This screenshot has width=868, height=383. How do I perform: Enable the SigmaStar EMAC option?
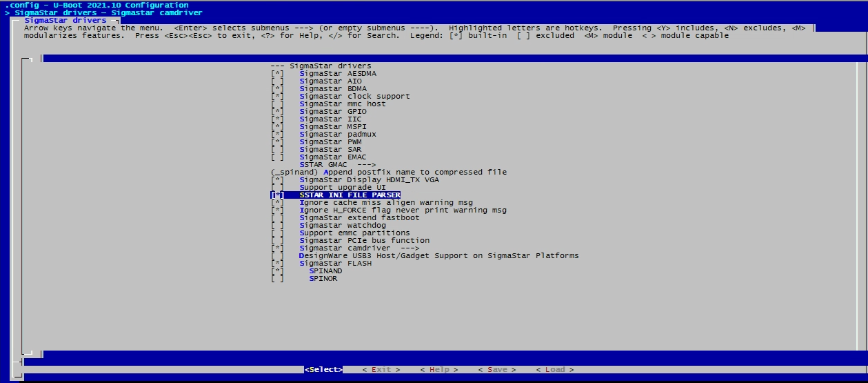[x=277, y=157]
